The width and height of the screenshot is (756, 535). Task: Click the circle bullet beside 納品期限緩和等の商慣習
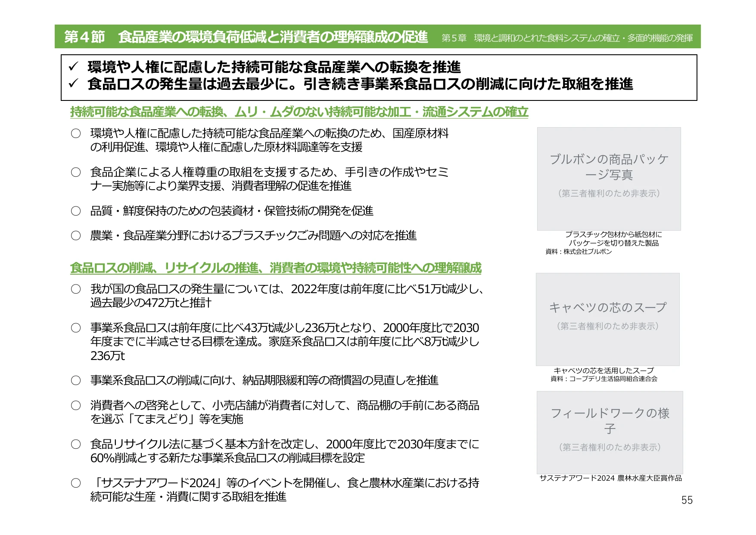76,380
